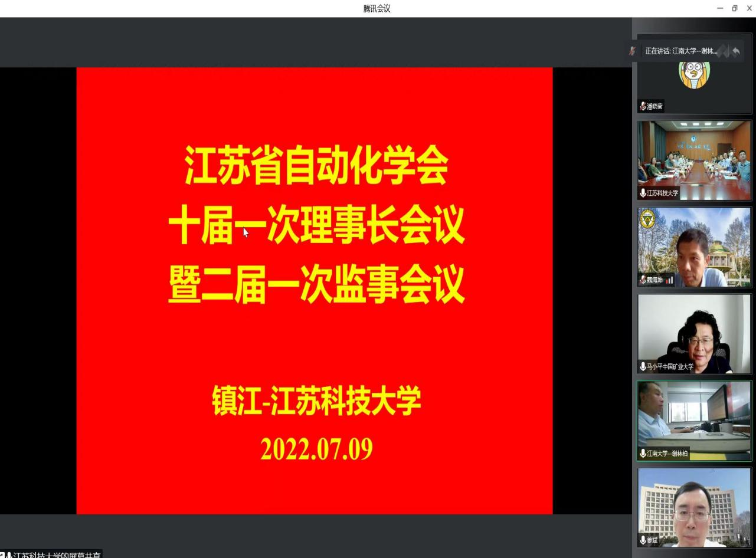The width and height of the screenshot is (756, 558).
Task: Click the sidebar scrollbar on the right edge
Action: coord(753,295)
